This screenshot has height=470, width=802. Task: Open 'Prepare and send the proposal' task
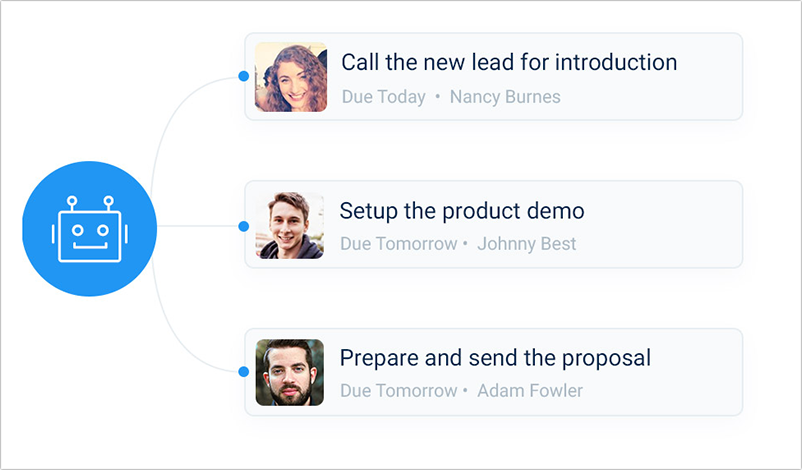point(495,358)
